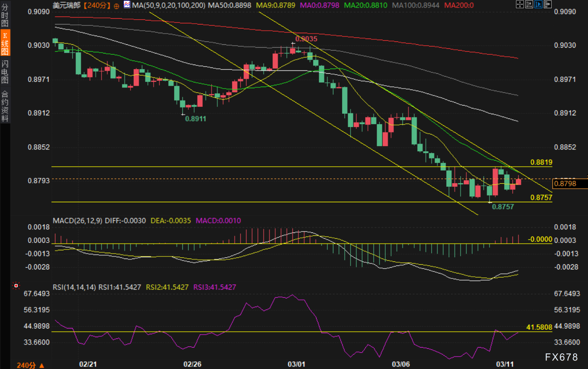Select the 0.8819 horizontal resistance line label
Screen dimensions: 588x369
(541, 162)
